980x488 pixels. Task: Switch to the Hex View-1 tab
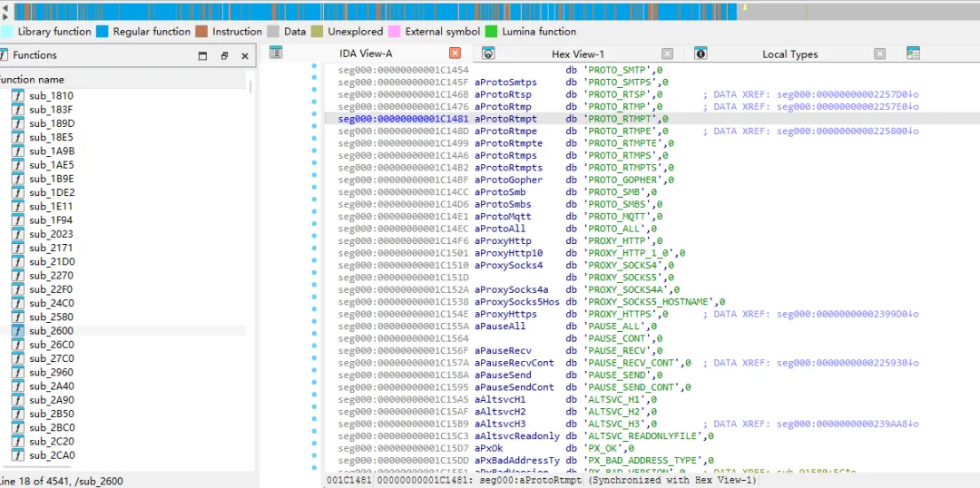pos(577,54)
